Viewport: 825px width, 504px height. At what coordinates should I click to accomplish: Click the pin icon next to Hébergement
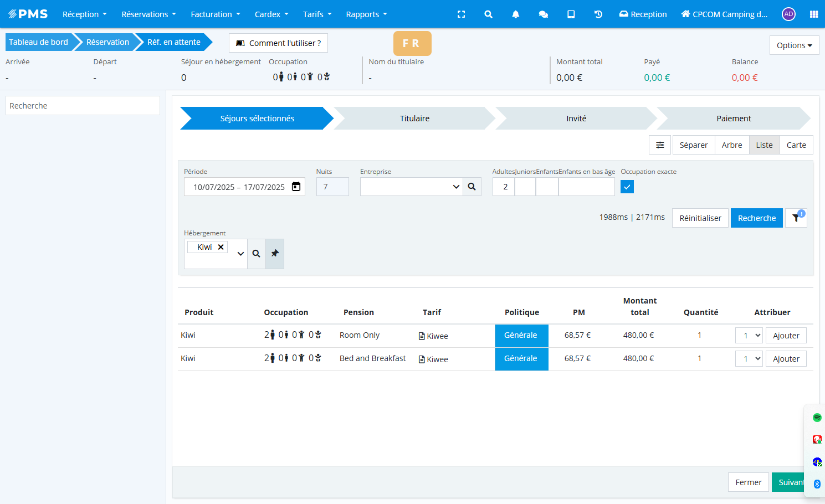275,254
